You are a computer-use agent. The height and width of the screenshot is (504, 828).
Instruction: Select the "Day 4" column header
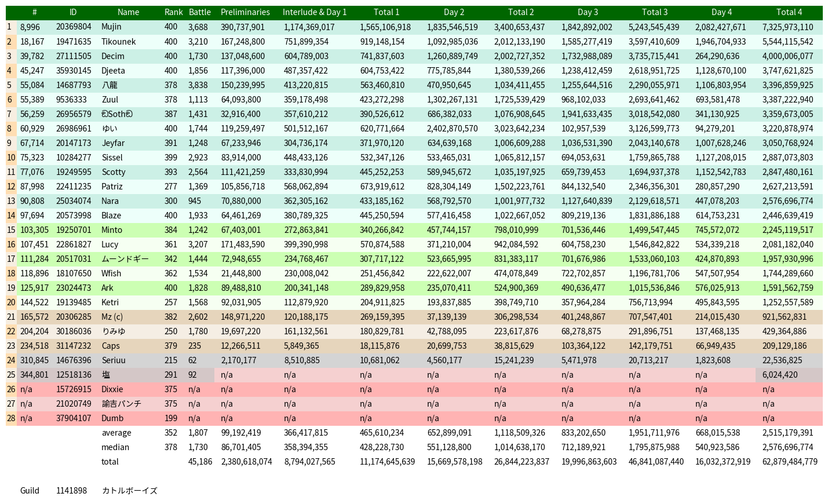pos(721,12)
